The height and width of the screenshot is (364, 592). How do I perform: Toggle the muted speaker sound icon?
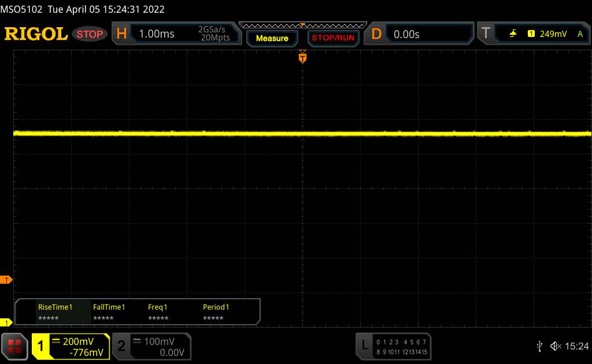pos(556,346)
